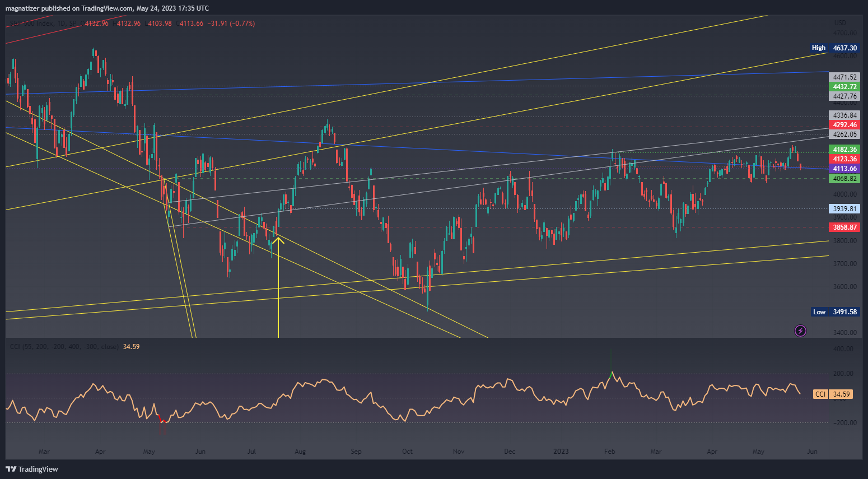This screenshot has width=868, height=479.
Task: Select the Feb label on time axis
Action: click(x=610, y=452)
